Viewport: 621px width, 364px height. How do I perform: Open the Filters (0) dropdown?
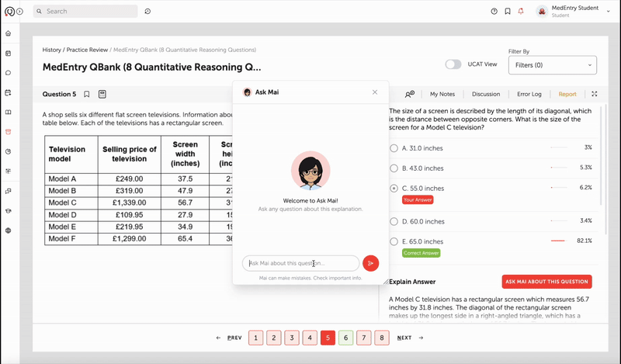(553, 65)
